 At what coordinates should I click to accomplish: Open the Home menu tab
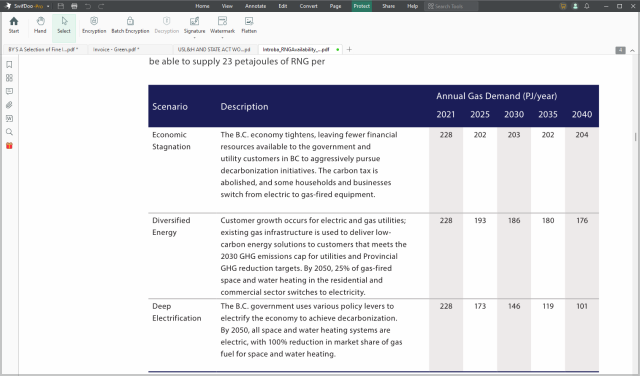click(202, 6)
